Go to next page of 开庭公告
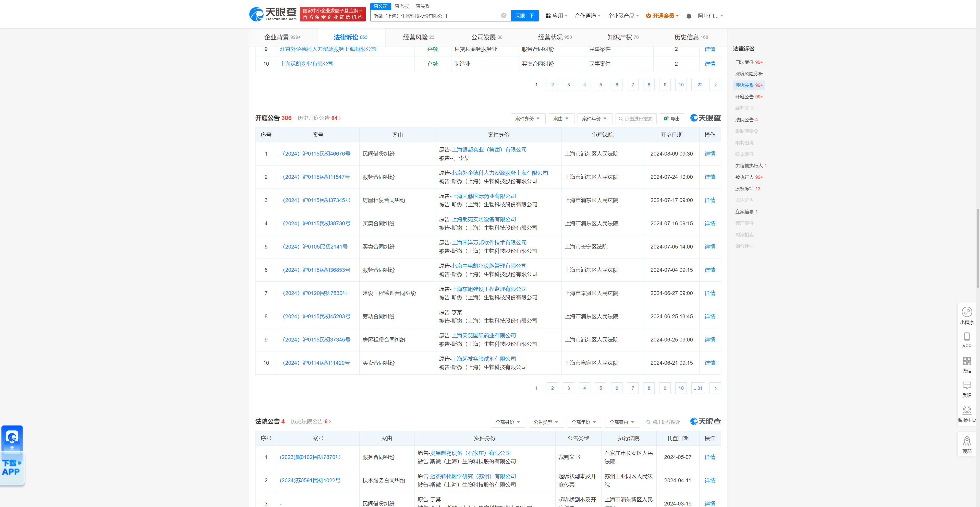Screen dimensions: 980x507 point(715,388)
